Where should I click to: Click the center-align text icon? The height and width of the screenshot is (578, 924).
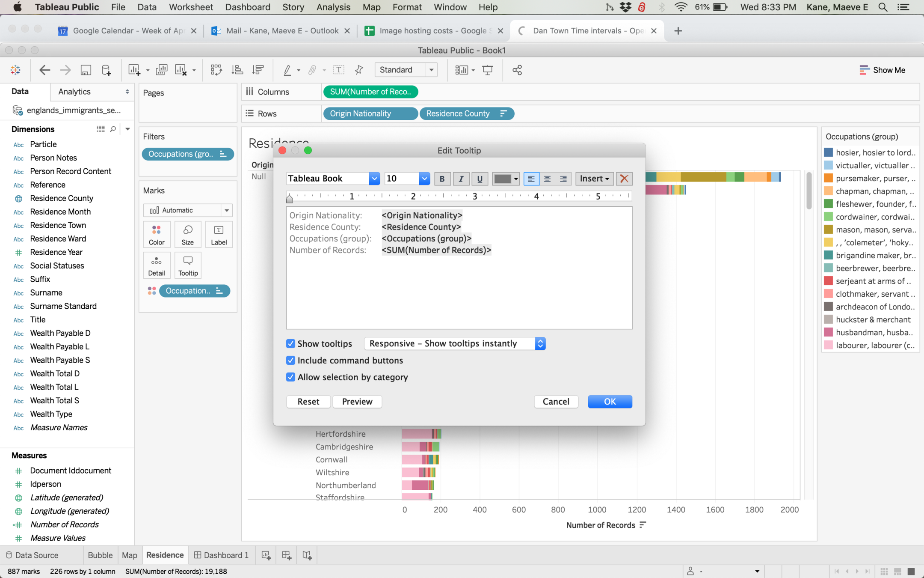pos(547,179)
